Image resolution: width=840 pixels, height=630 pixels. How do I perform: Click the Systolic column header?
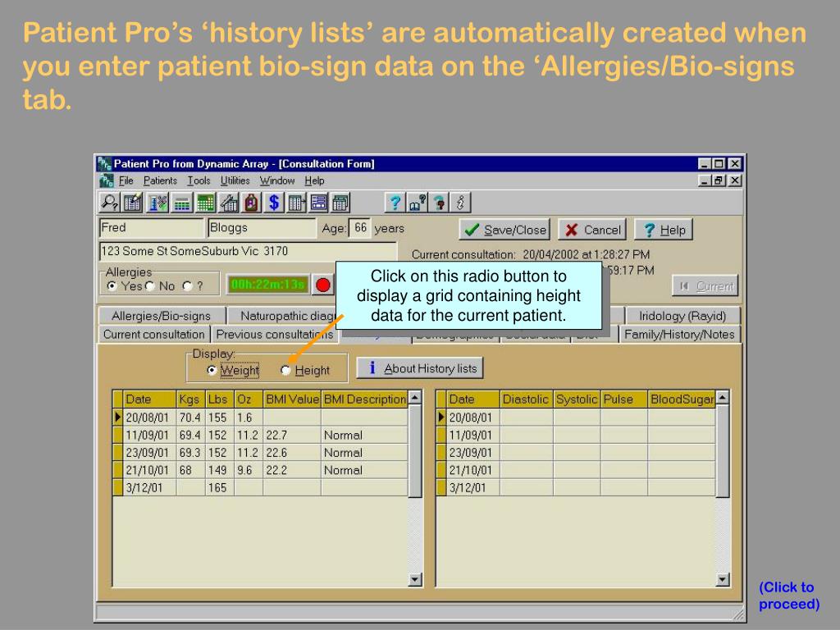577,399
